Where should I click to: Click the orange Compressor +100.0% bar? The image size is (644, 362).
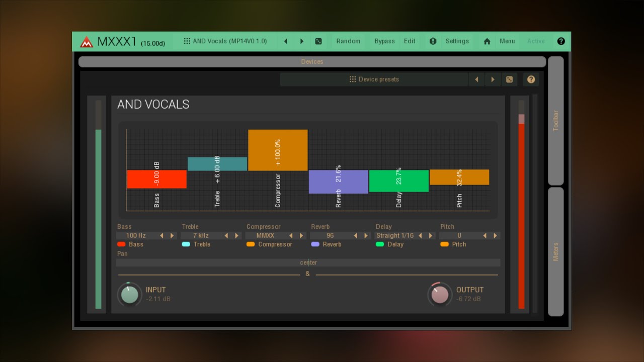(278, 150)
